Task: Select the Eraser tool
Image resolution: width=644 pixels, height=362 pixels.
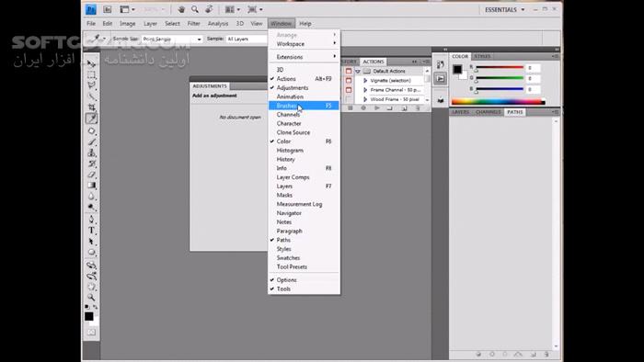Action: (91, 175)
